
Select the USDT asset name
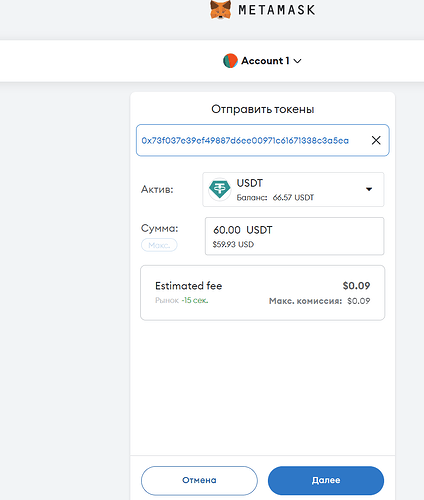[250, 183]
